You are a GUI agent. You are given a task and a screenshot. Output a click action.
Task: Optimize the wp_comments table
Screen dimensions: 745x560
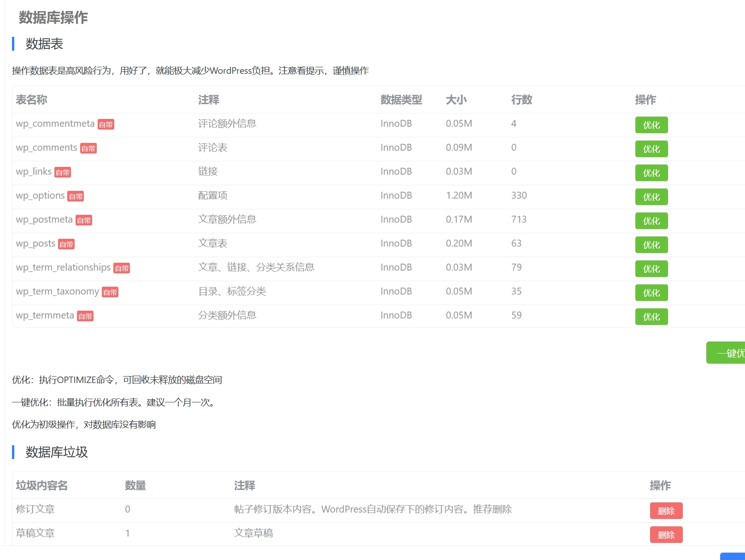(651, 149)
